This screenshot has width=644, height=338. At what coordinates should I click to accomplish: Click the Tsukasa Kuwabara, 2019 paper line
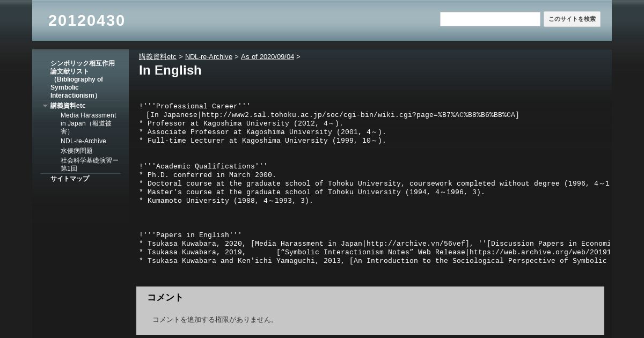tap(374, 252)
